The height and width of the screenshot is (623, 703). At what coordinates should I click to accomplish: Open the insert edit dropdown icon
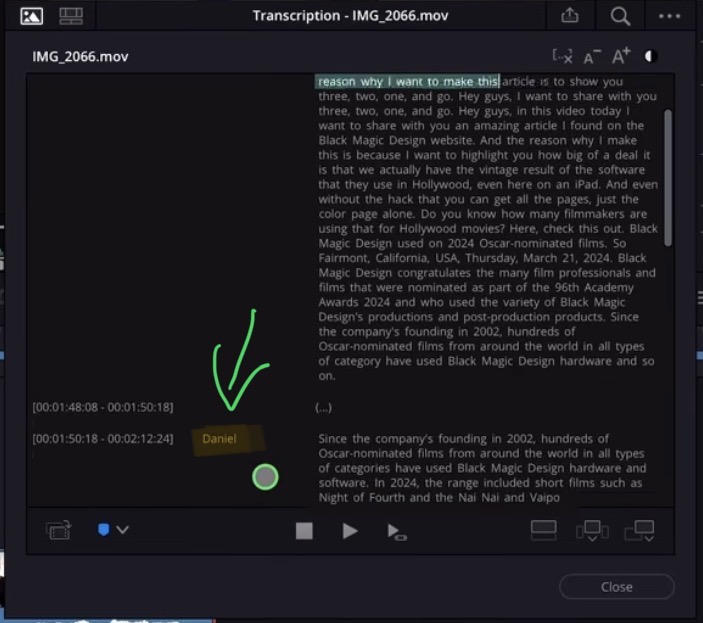coord(591,531)
